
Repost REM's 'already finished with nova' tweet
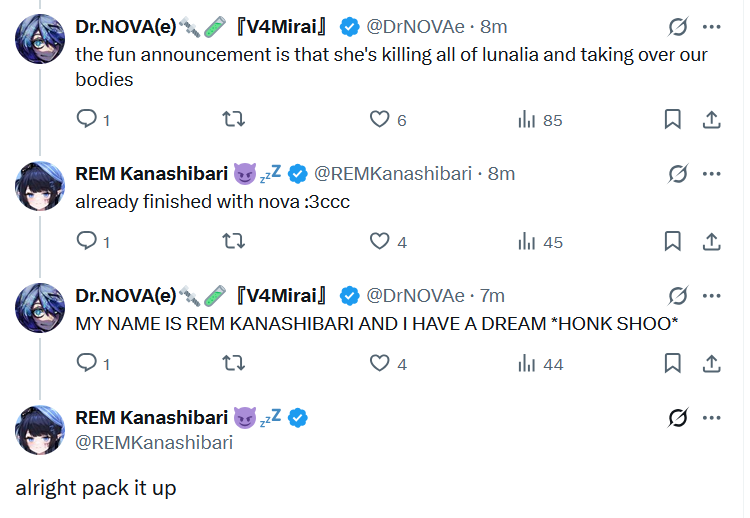(x=232, y=242)
